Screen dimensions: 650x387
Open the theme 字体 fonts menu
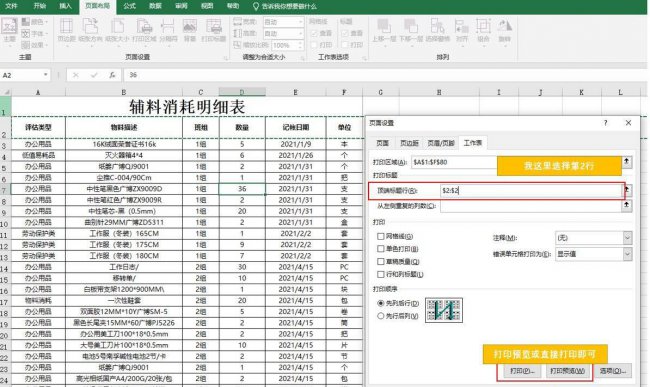pyautogui.click(x=35, y=33)
